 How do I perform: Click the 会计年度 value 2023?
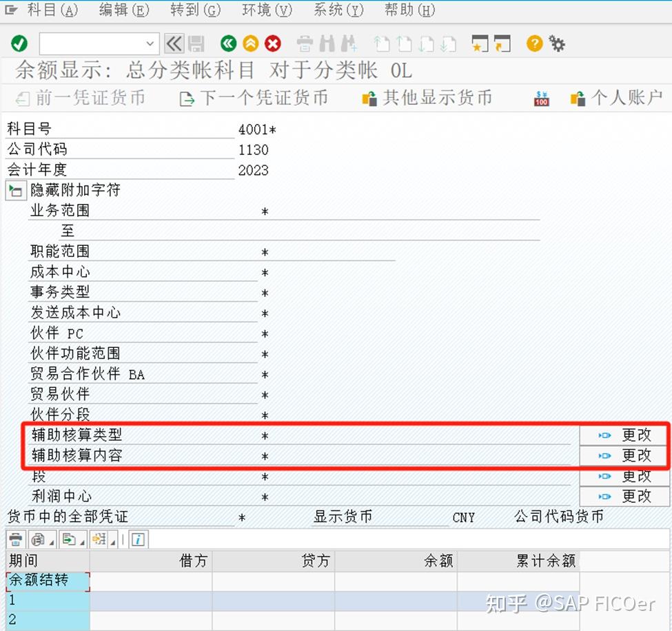point(254,171)
